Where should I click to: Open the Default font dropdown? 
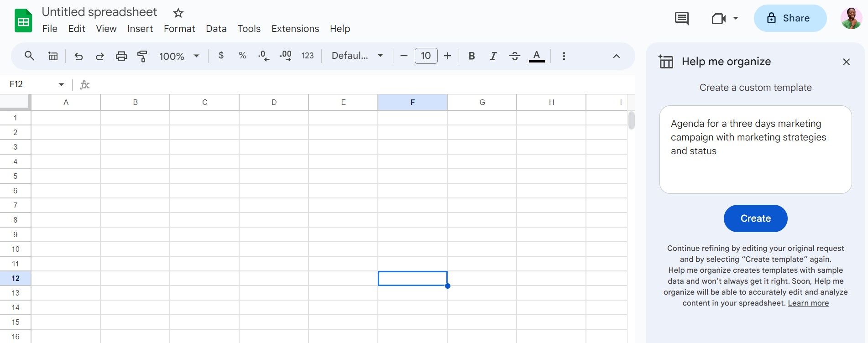click(357, 56)
